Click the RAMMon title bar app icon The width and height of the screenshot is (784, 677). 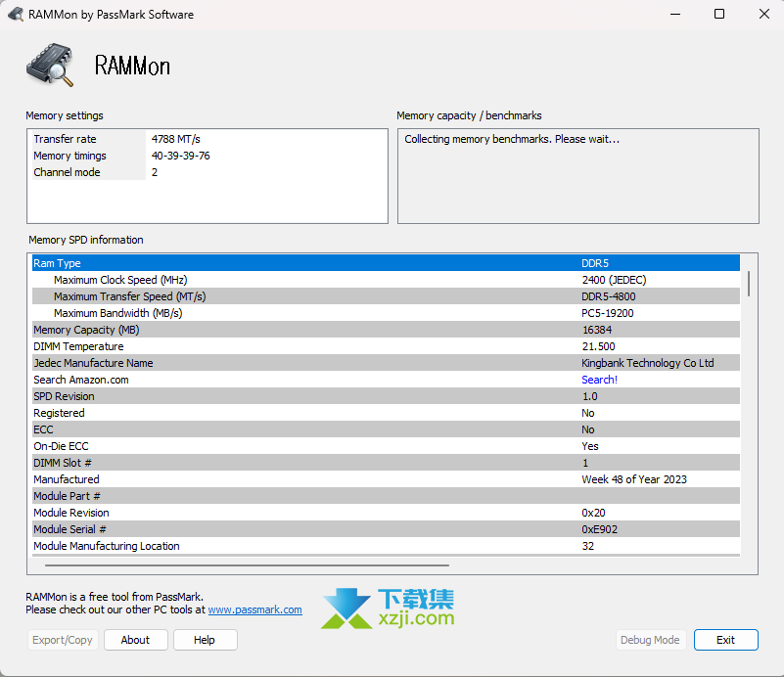click(16, 14)
